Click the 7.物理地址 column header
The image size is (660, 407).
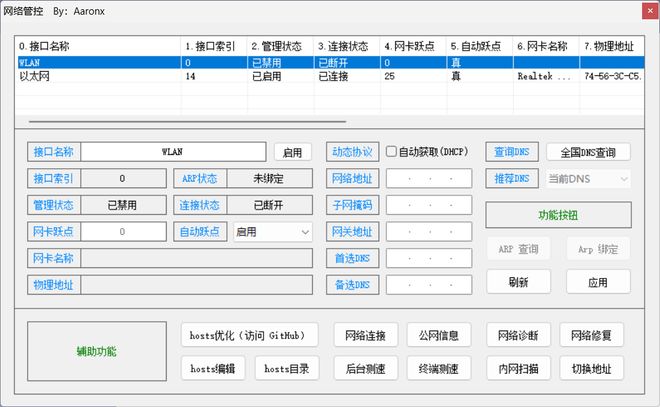coord(612,46)
